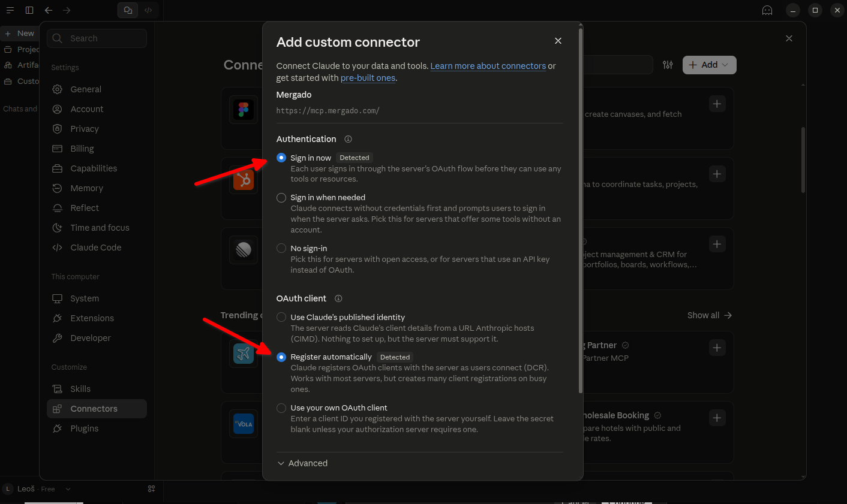Close the Add custom connector dialog
This screenshot has height=504, width=847.
coord(558,41)
